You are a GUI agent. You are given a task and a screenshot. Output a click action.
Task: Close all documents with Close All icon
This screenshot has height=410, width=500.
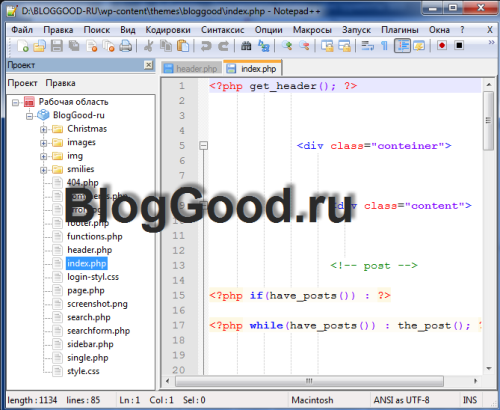coord(109,46)
